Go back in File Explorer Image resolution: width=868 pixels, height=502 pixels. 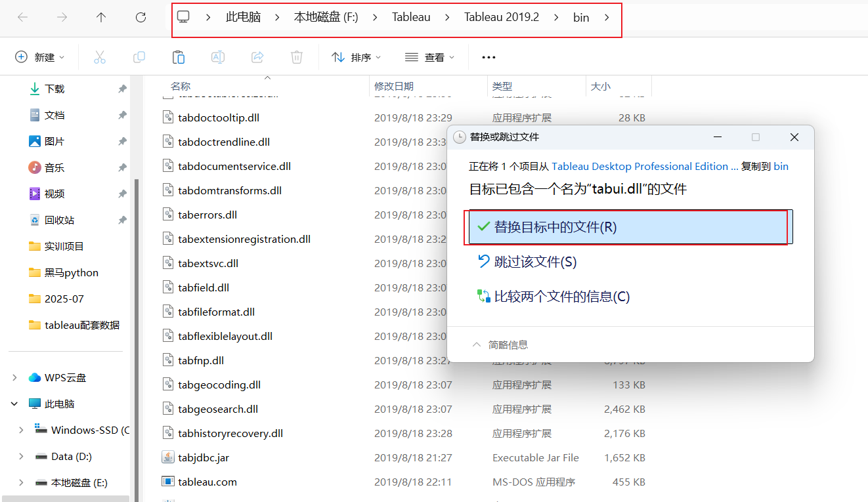pos(22,18)
